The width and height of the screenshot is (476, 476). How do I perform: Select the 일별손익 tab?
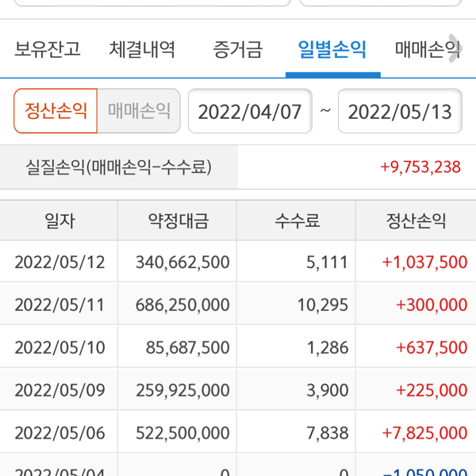332,50
